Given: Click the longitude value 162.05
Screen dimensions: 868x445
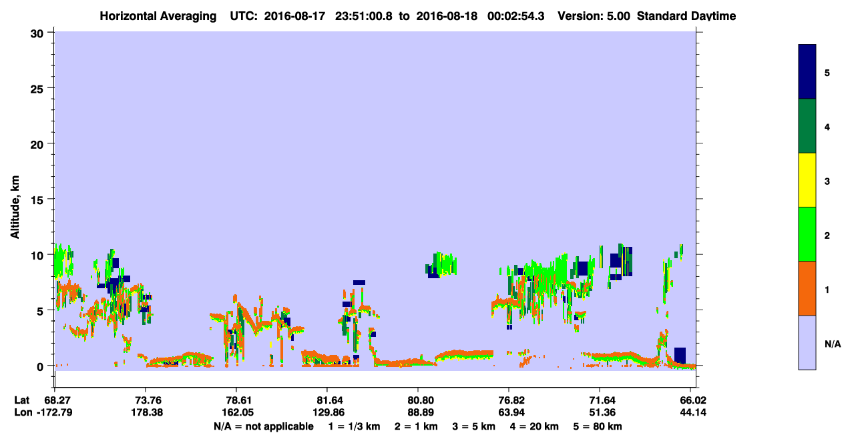Looking at the screenshot, I should point(236,412).
